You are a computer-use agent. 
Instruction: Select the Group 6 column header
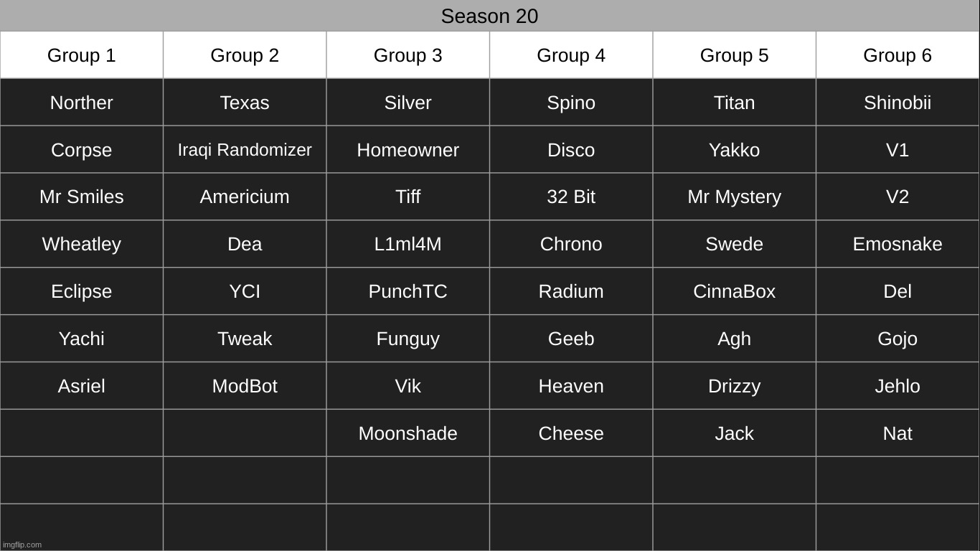(x=897, y=55)
